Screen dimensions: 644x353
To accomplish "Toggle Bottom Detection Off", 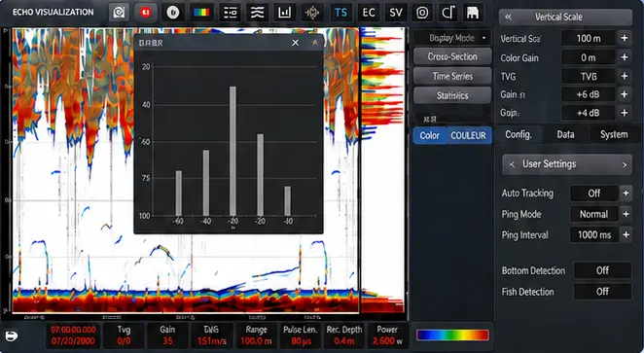I will pos(602,270).
